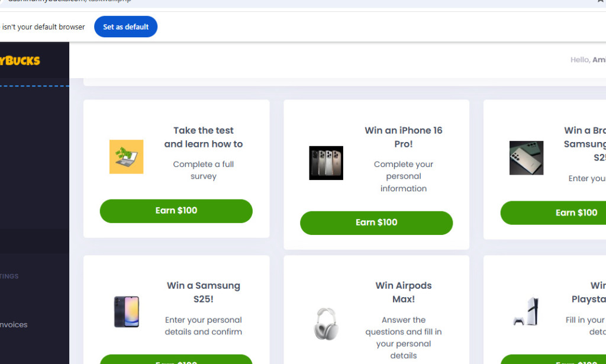Click the bookmark star in the address bar

coord(600,2)
